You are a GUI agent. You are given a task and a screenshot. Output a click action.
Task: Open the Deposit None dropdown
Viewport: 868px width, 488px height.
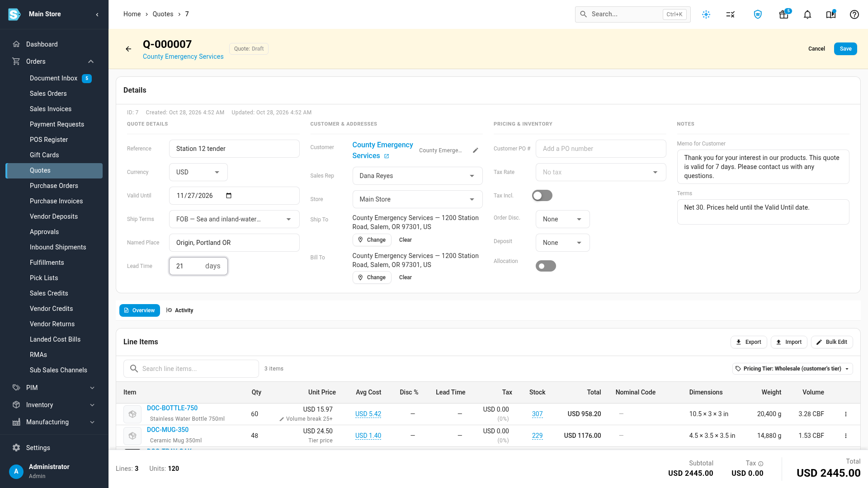(563, 243)
